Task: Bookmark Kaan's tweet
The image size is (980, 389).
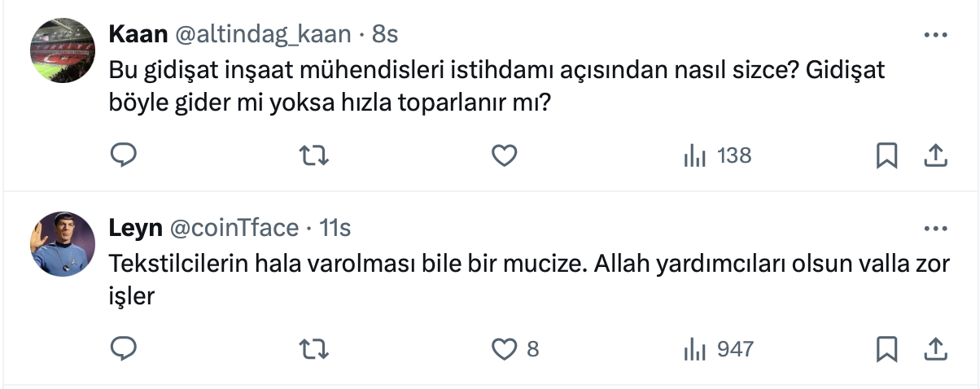Action: pos(886,155)
